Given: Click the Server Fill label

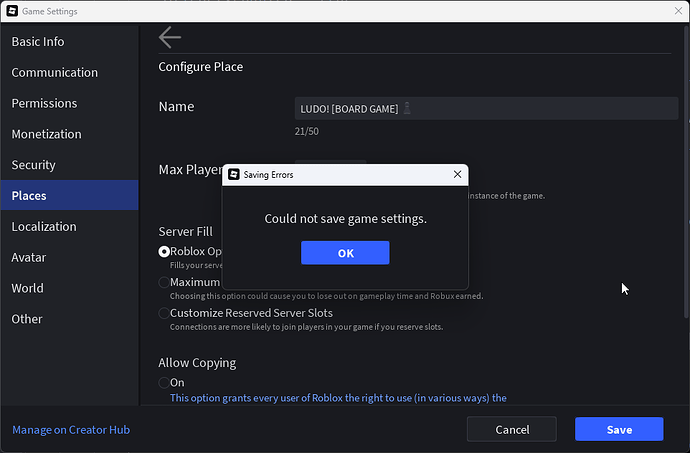Looking at the screenshot, I should tap(185, 232).
